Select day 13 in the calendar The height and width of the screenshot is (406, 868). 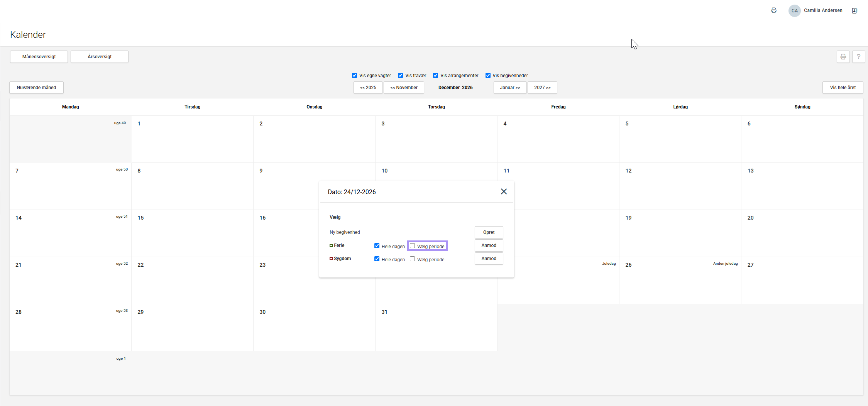tap(802, 186)
